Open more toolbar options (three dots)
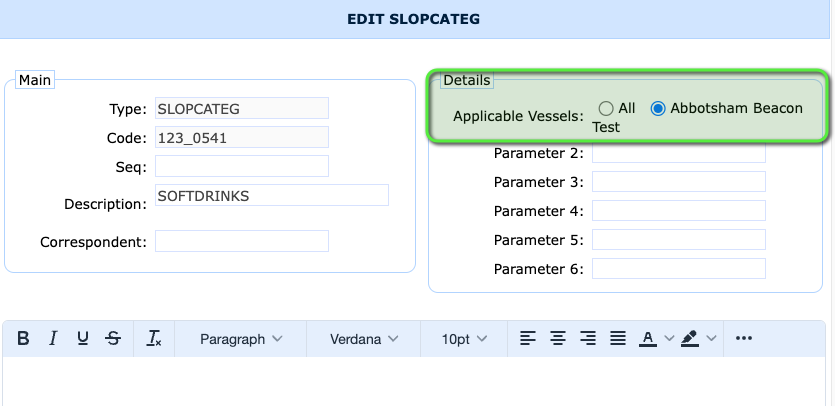 pyautogui.click(x=743, y=339)
